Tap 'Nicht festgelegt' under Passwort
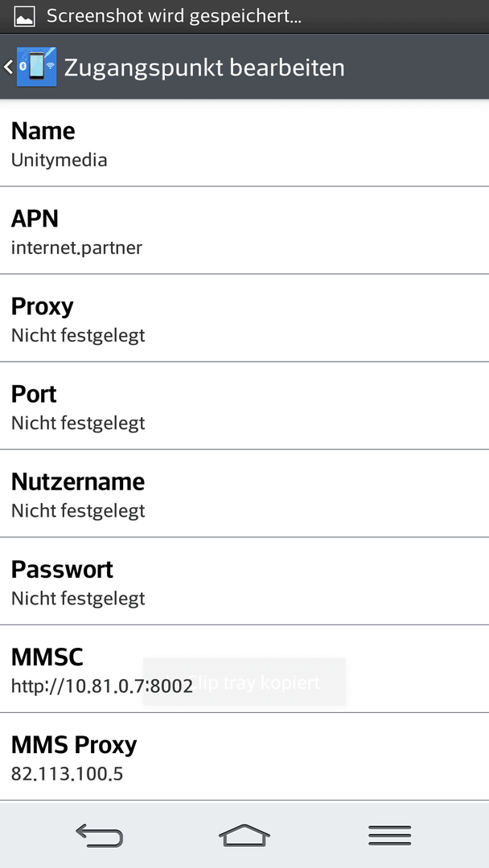This screenshot has height=868, width=489. 78,599
